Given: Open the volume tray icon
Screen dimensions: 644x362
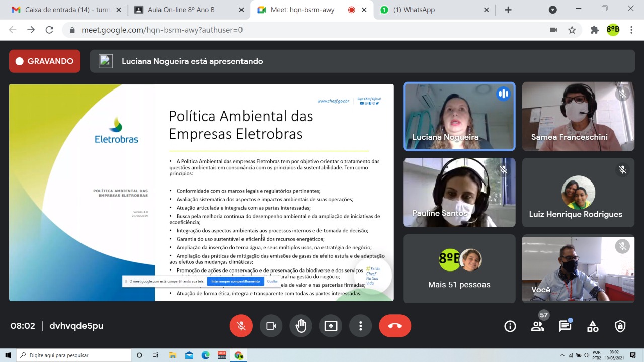Looking at the screenshot, I should tap(586, 355).
